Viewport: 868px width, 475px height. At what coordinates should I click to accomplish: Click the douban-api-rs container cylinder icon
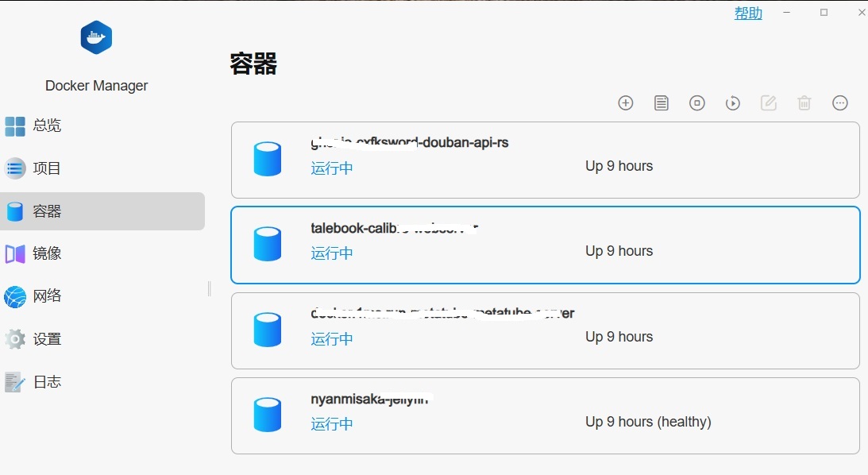tap(268, 159)
